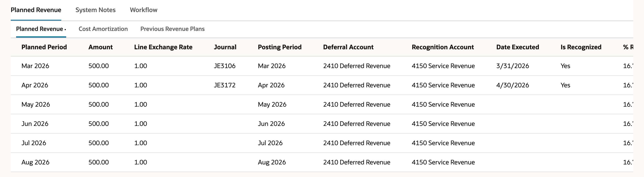The height and width of the screenshot is (177, 644).
Task: Select the Aug 2026 planned period cell
Action: pos(36,162)
